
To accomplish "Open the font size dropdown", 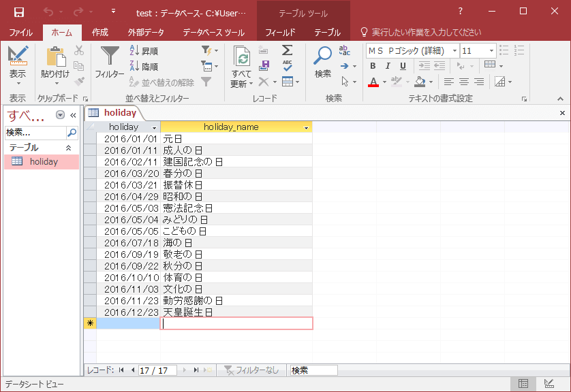I will pos(491,51).
